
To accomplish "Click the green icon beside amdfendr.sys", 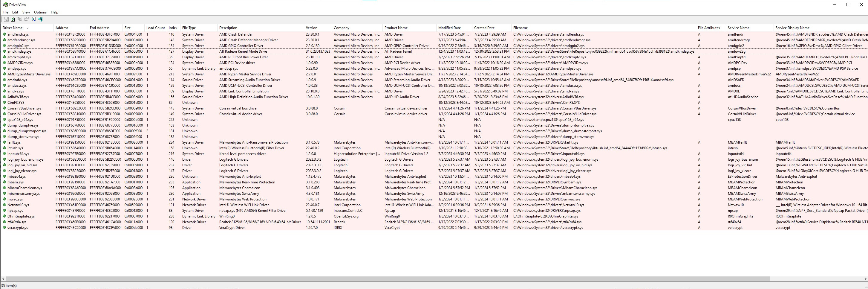I will [x=5, y=34].
